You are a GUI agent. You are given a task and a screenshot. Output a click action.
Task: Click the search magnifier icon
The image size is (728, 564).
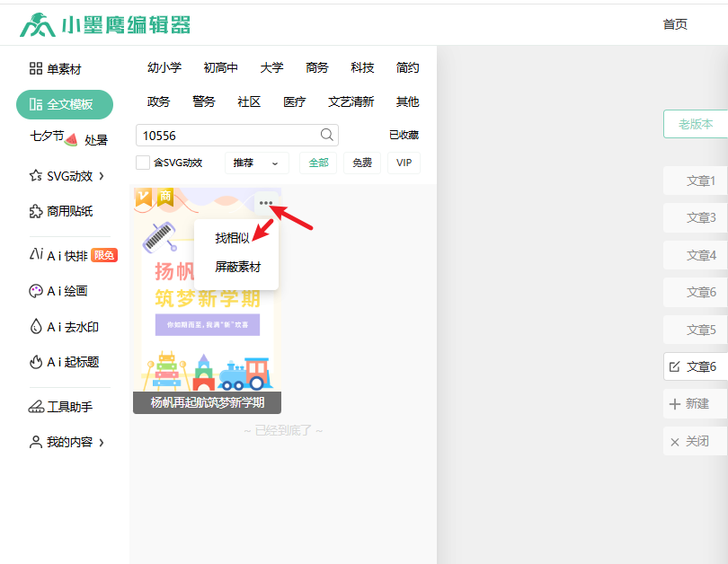click(327, 136)
